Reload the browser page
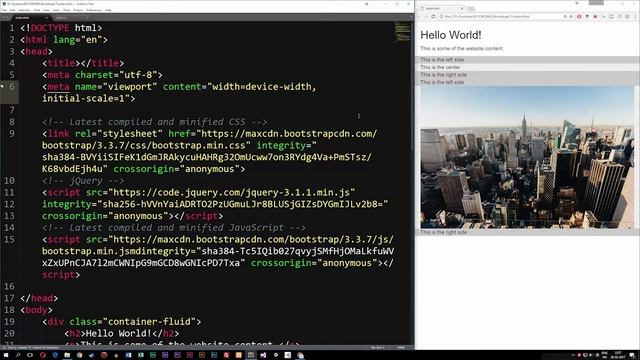This screenshot has width=640, height=360. pyautogui.click(x=433, y=16)
